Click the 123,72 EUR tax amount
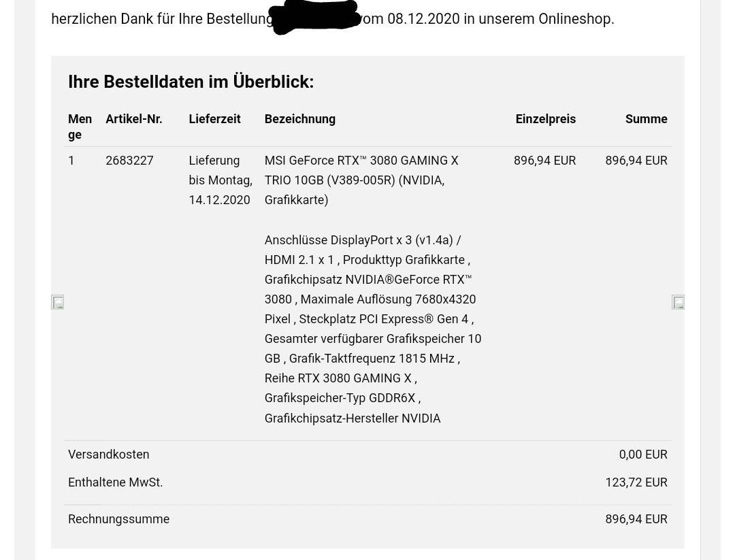This screenshot has height=560, width=735. [636, 482]
